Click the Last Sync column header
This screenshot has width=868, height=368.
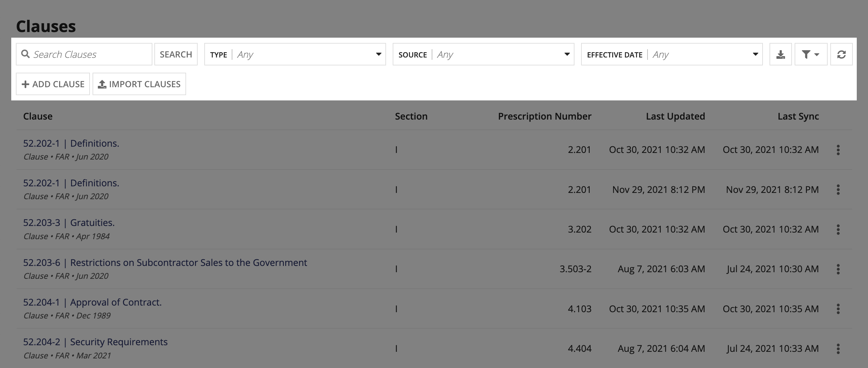798,116
